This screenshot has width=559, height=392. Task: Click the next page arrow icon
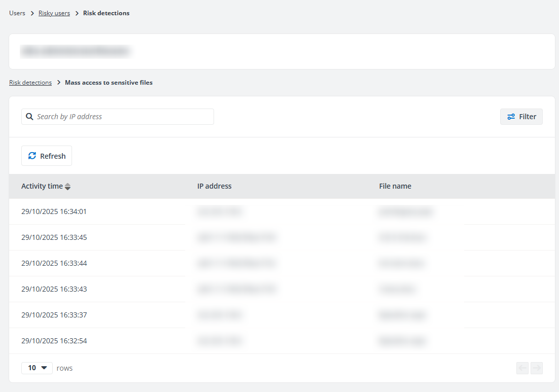pyautogui.click(x=537, y=368)
